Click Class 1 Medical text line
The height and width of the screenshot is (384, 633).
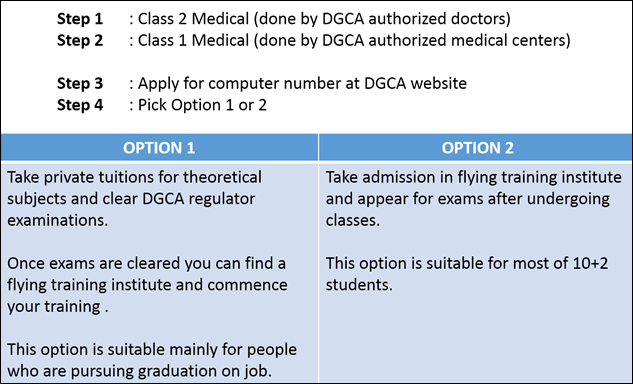pos(350,40)
